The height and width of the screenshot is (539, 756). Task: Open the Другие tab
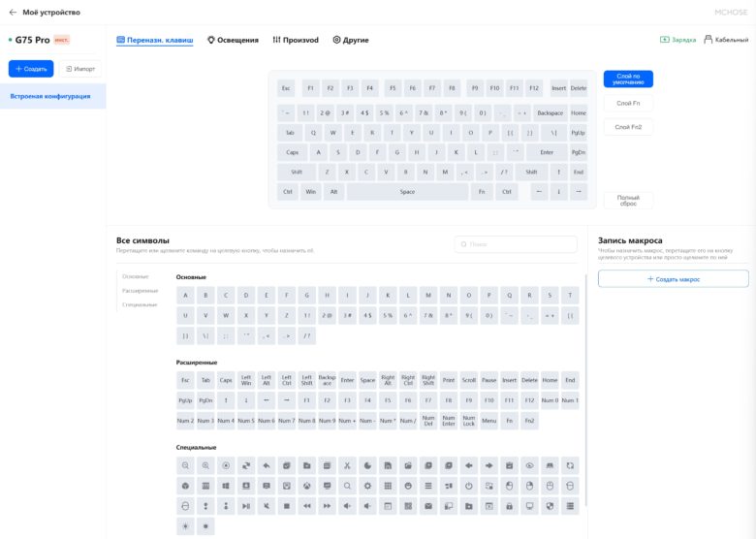click(351, 40)
